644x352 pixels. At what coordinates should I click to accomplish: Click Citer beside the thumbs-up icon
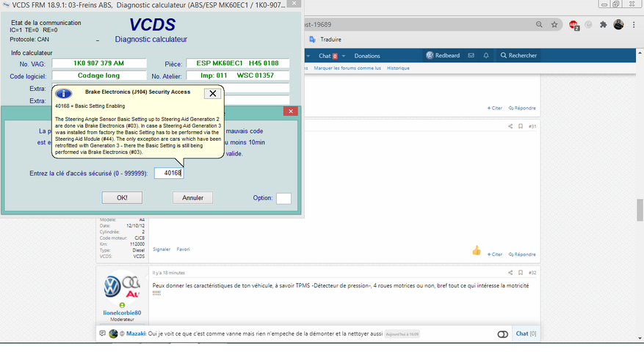(494, 254)
